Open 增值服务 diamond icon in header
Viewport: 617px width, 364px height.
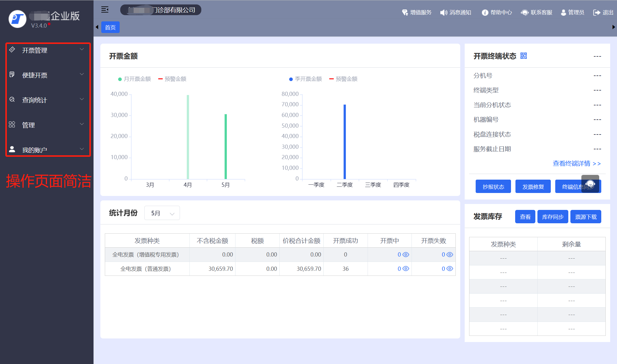tap(405, 12)
